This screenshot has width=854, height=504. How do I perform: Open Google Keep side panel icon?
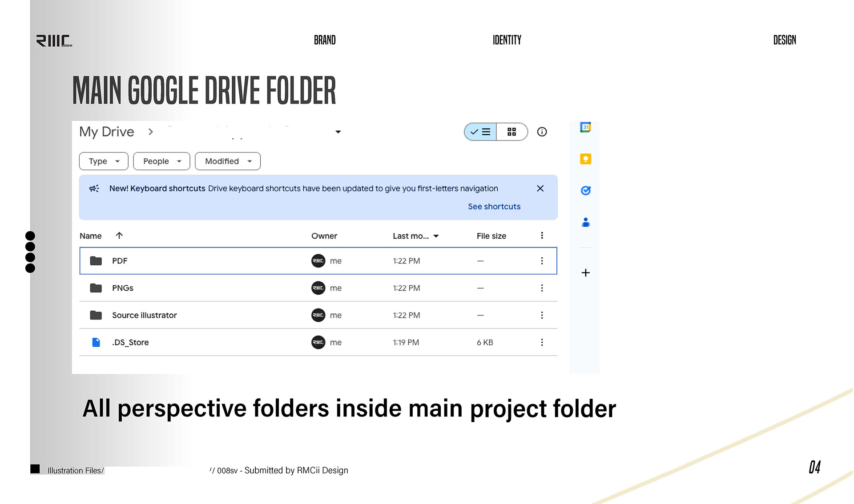click(x=585, y=159)
